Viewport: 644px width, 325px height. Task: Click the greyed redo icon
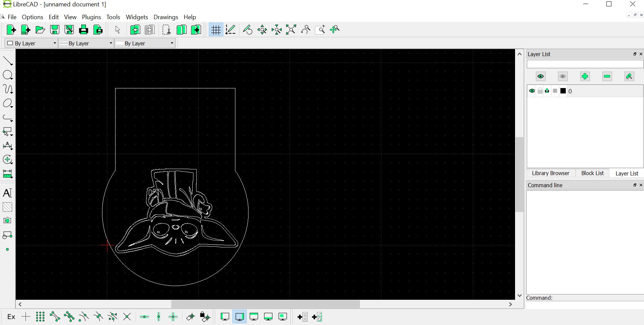pyautogui.click(x=150, y=30)
